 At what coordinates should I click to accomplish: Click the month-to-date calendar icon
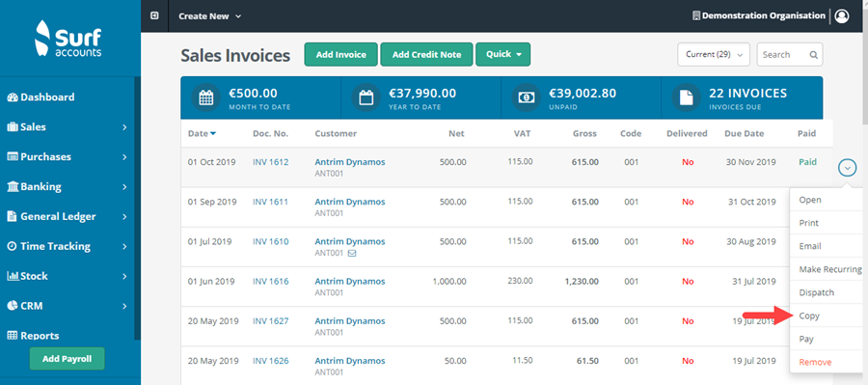pyautogui.click(x=206, y=97)
